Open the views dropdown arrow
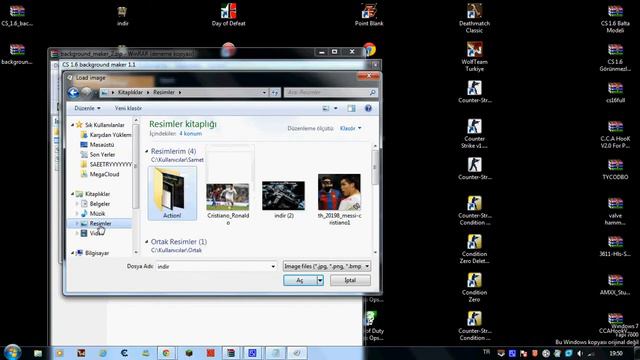This screenshot has width=640, height=360. [336, 108]
